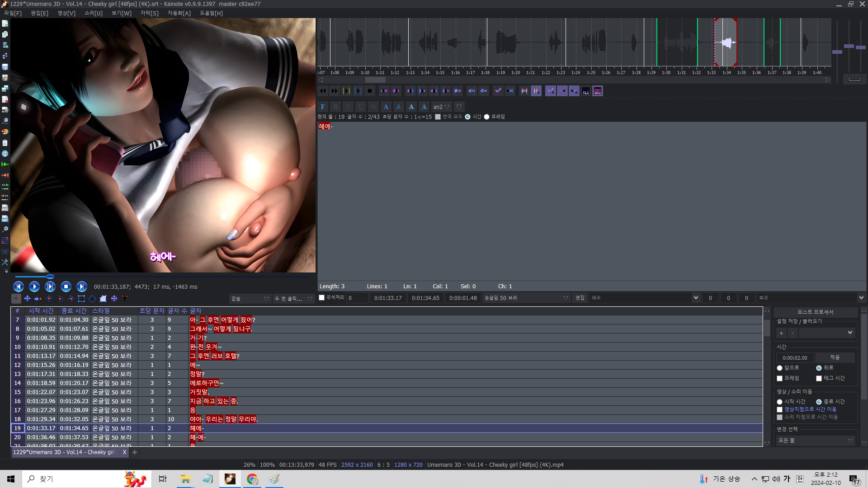Open the 없음 dropdown under video
Screen dimensions: 868x488
click(x=250, y=299)
